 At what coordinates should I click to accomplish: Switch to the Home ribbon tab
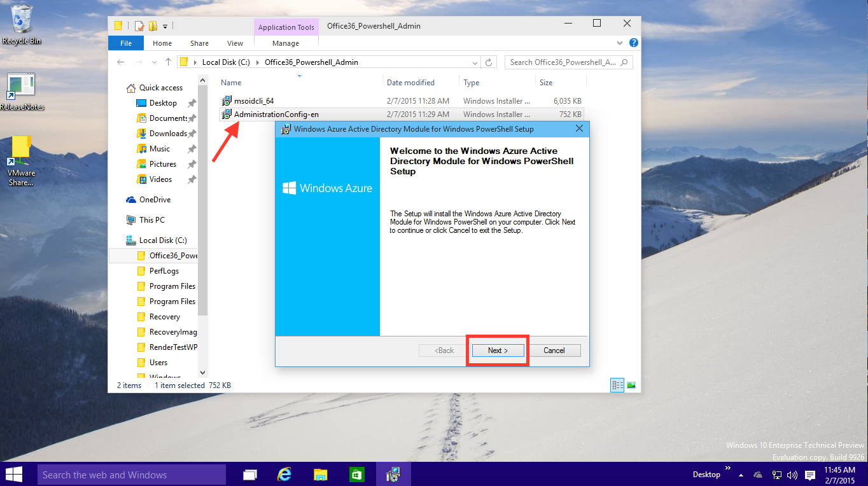(x=162, y=43)
